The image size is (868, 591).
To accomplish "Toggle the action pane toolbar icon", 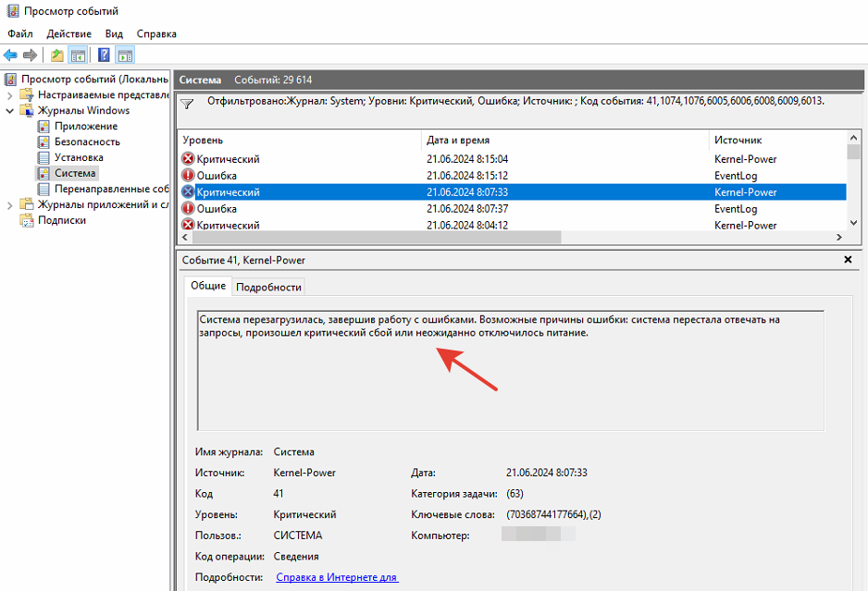I will [x=126, y=55].
